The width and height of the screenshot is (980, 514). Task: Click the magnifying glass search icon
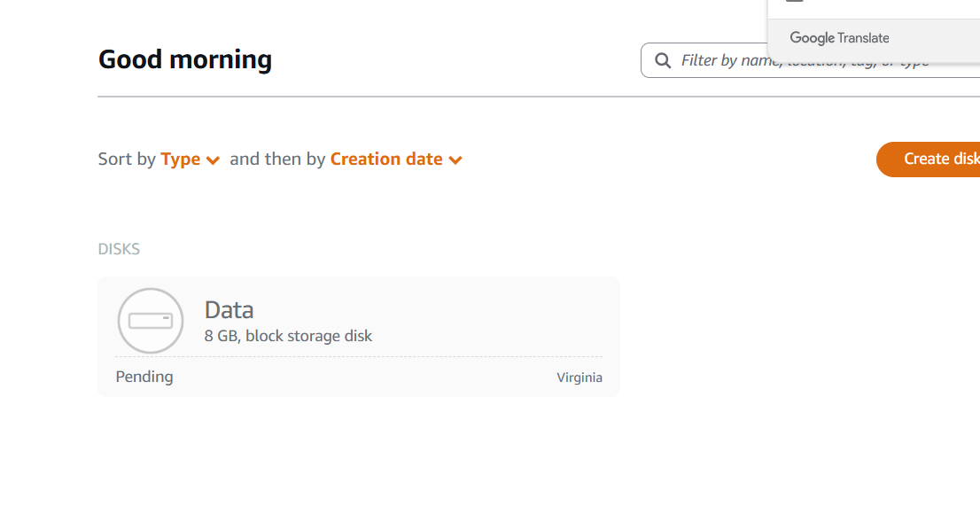point(663,60)
